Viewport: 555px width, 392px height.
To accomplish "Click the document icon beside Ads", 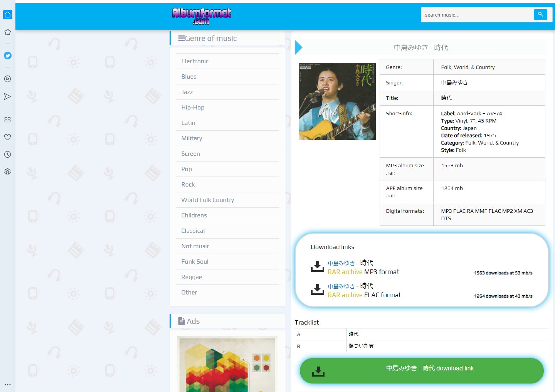I will 182,321.
